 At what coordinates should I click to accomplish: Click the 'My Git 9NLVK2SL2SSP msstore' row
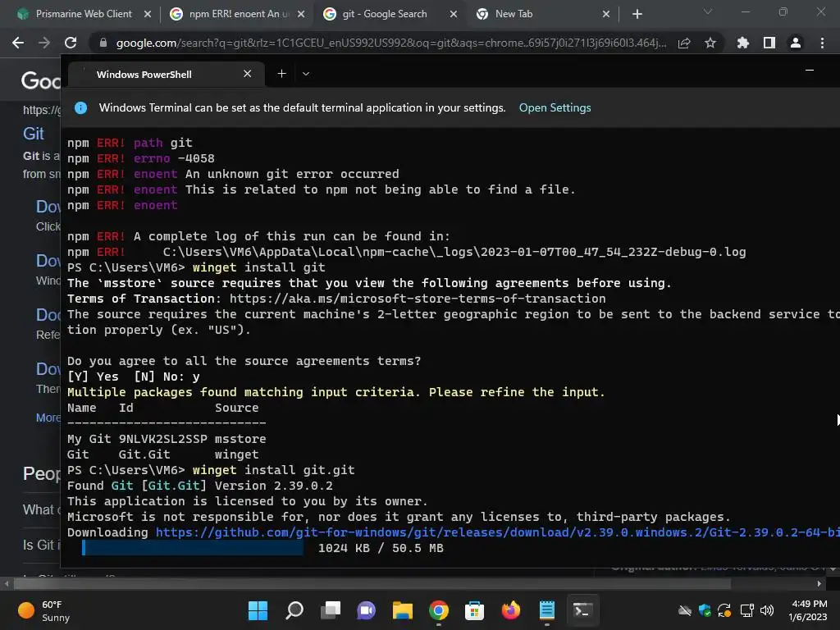click(167, 439)
